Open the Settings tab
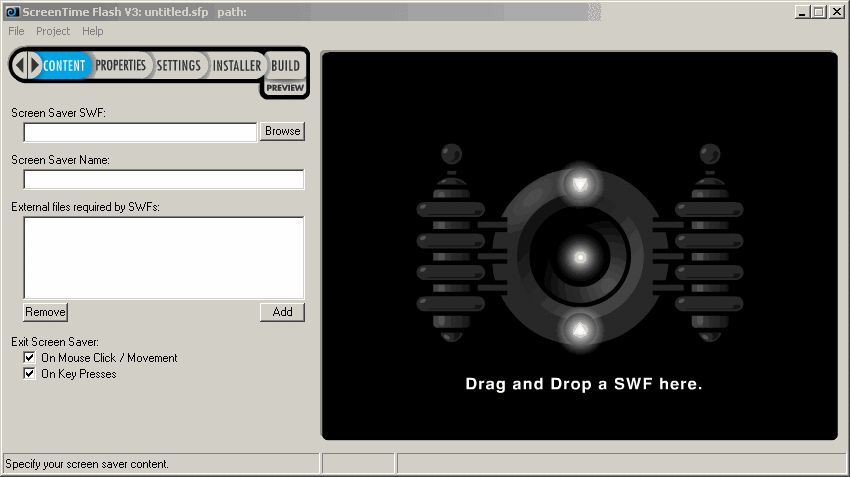 178,66
